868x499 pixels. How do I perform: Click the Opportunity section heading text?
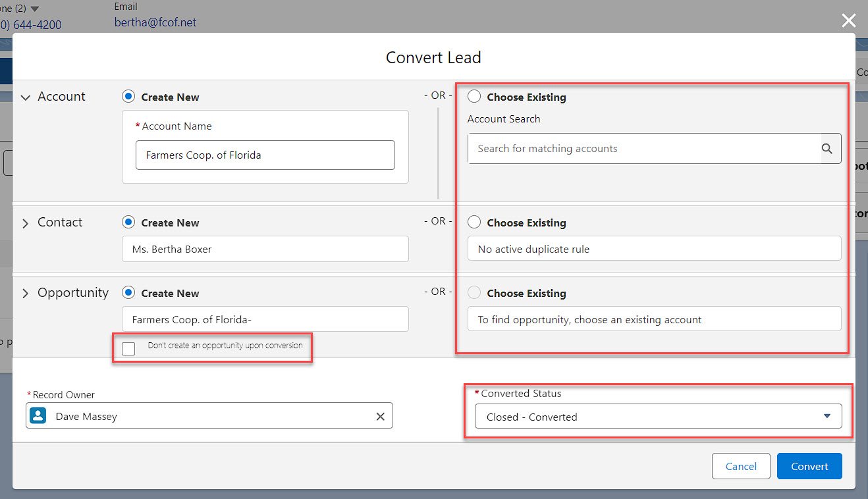click(73, 293)
